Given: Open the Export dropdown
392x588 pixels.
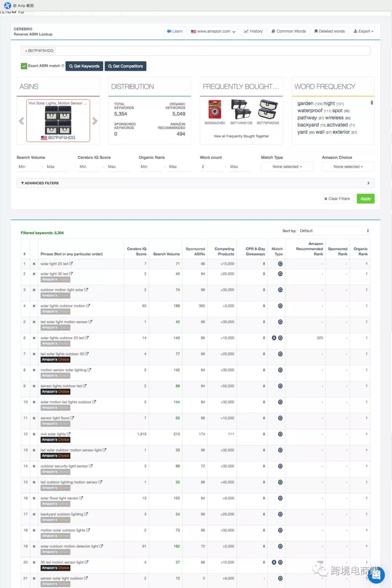Looking at the screenshot, I should tap(364, 31).
